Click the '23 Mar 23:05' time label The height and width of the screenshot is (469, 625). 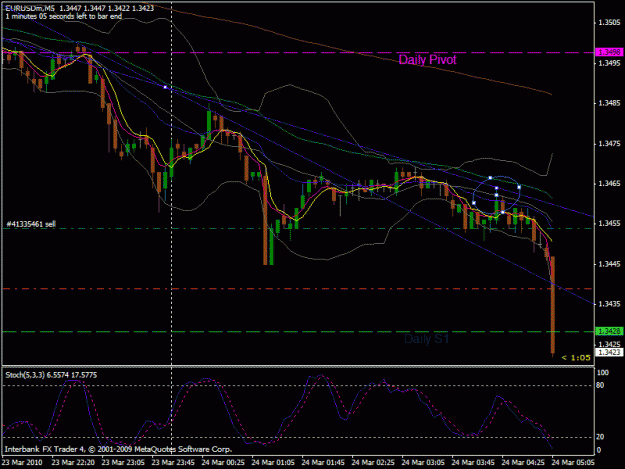coord(123,462)
